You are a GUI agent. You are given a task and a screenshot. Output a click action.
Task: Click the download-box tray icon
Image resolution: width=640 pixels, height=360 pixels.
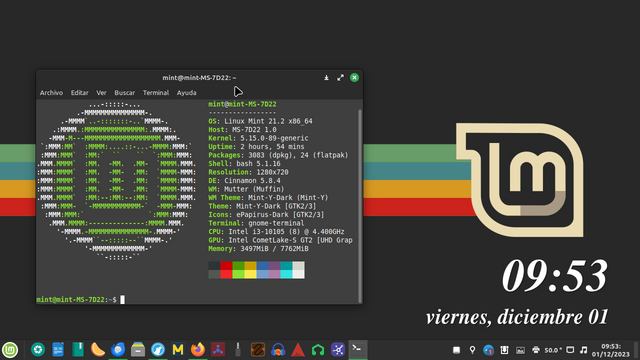point(504,350)
